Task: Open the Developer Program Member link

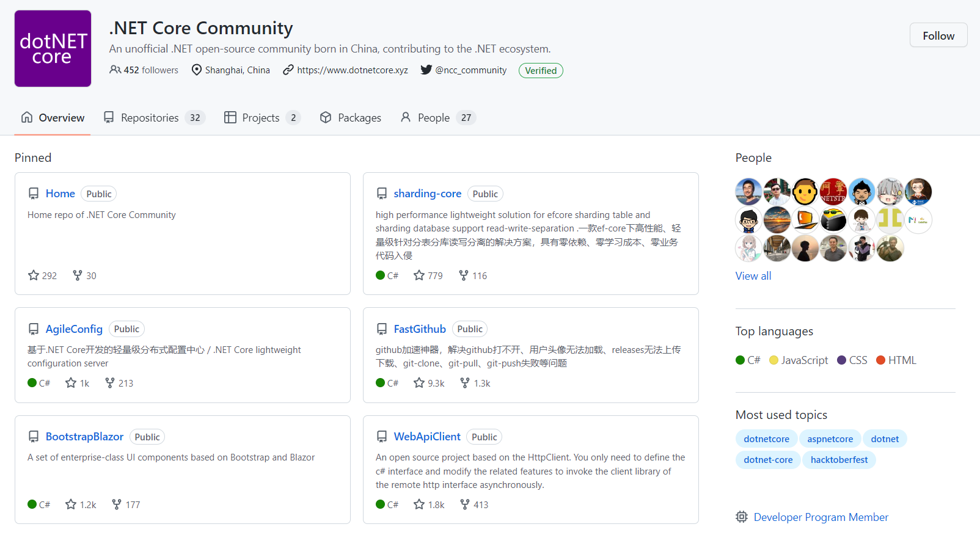Action: pos(821,517)
